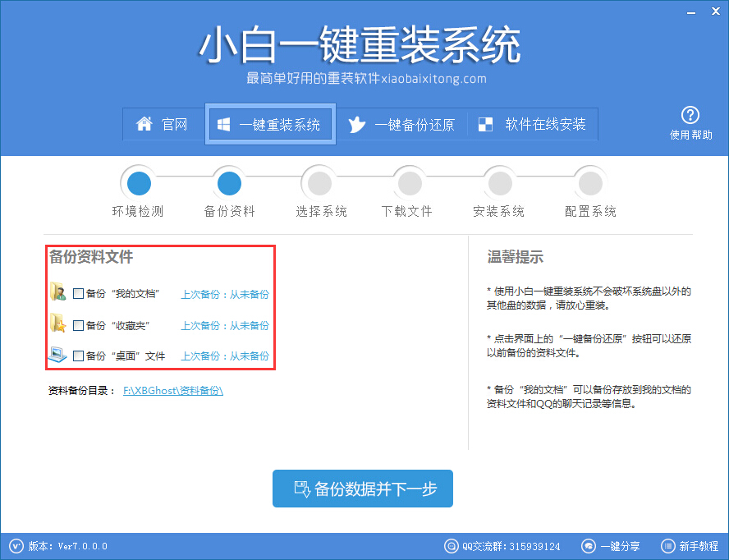Click the 收藏夹 star folder icon
The width and height of the screenshot is (729, 560).
point(57,324)
